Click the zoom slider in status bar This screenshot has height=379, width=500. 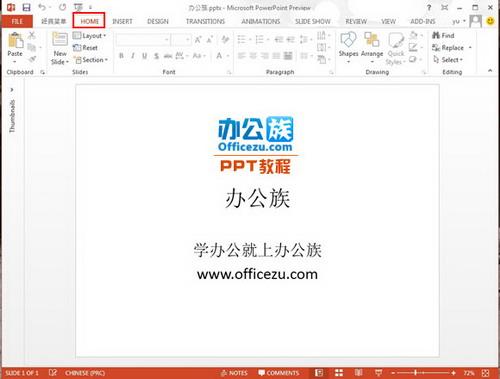(x=423, y=373)
